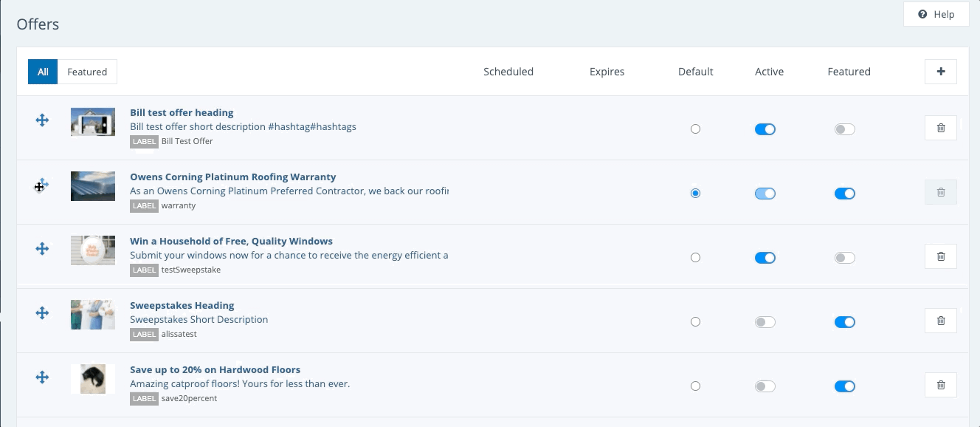Open the Help button

coord(936,14)
